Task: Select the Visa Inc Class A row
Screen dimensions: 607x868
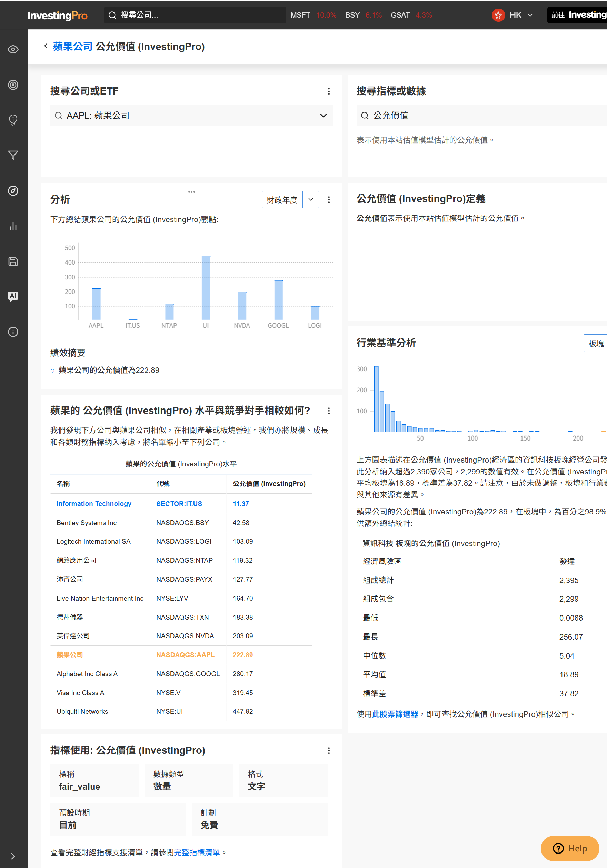Action: (181, 693)
